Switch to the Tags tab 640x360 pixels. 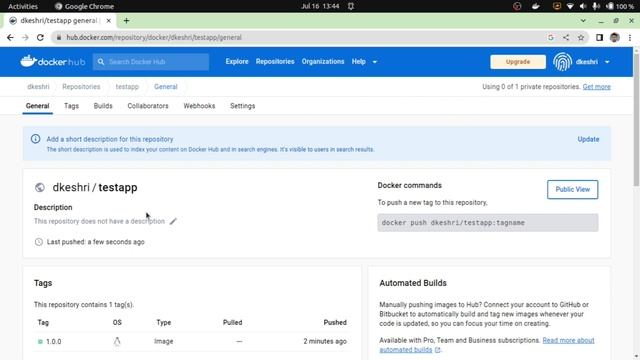(x=71, y=106)
